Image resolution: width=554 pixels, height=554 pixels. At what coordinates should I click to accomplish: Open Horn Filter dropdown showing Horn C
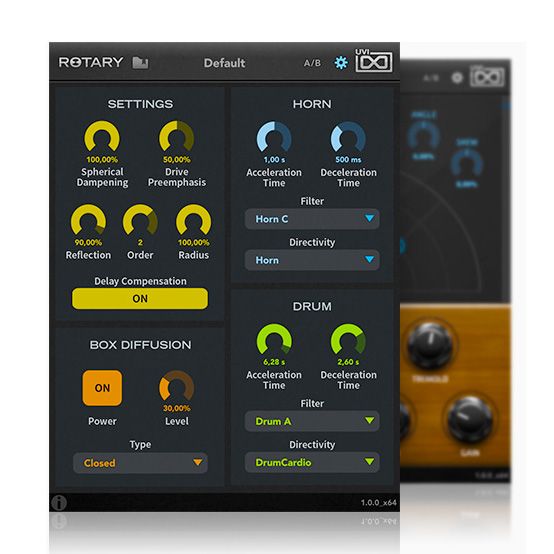click(x=312, y=219)
